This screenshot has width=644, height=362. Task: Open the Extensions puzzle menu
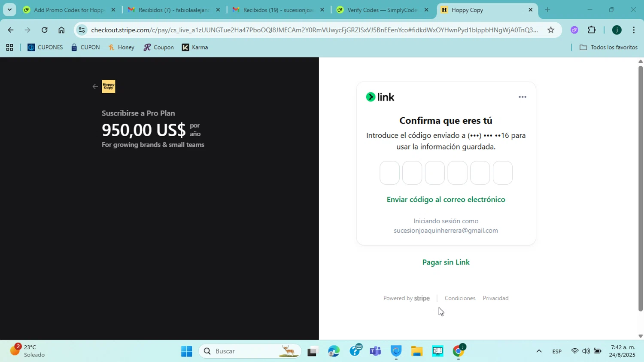pos(592,30)
